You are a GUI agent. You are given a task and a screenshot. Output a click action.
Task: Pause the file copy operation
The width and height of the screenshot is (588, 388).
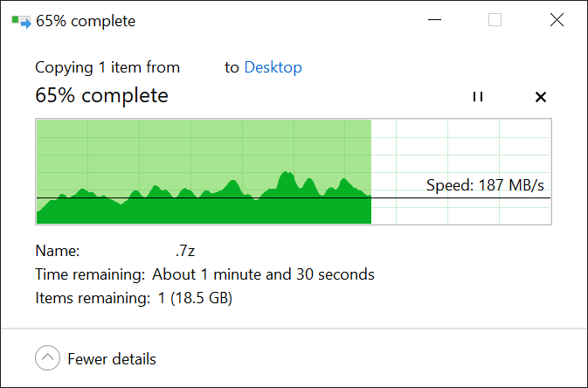pos(477,96)
